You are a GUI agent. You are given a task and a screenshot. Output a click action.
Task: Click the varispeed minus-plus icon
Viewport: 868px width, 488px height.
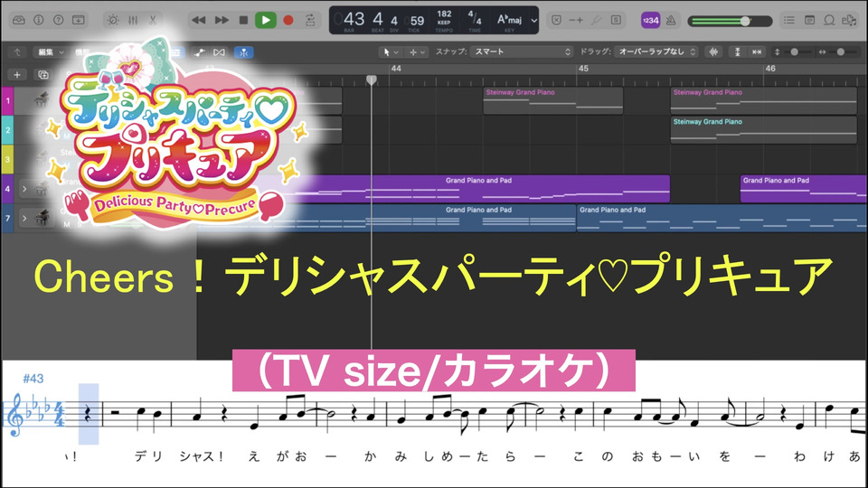(x=576, y=20)
